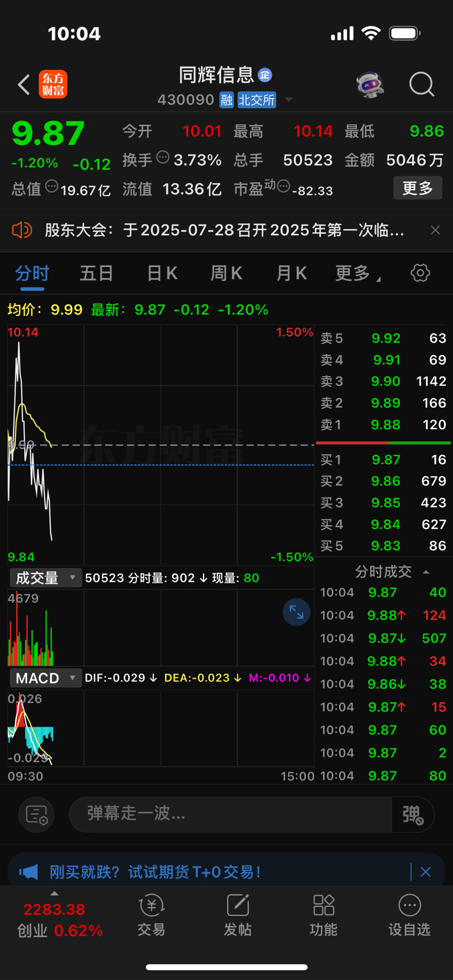Tap the megaphone promo icon
Screen dimensions: 453x980
[28, 872]
